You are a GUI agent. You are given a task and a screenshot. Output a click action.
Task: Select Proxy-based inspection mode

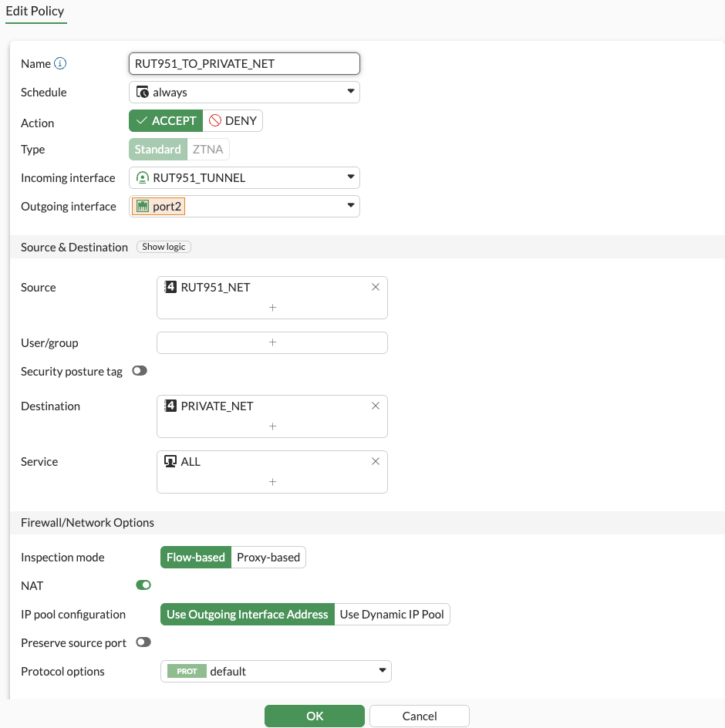tap(268, 558)
